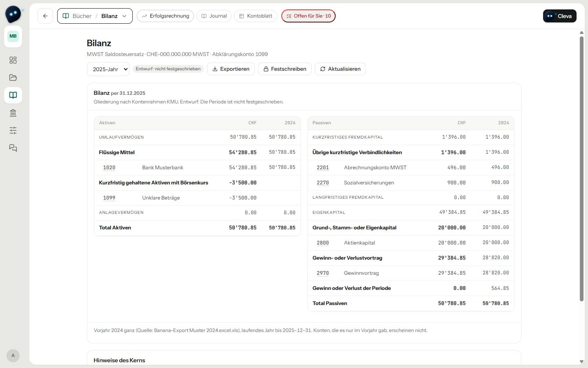Click the Grund-, Stamm- oder Eigenkapital row
Image resolution: width=588 pixels, height=368 pixels.
pos(411,228)
